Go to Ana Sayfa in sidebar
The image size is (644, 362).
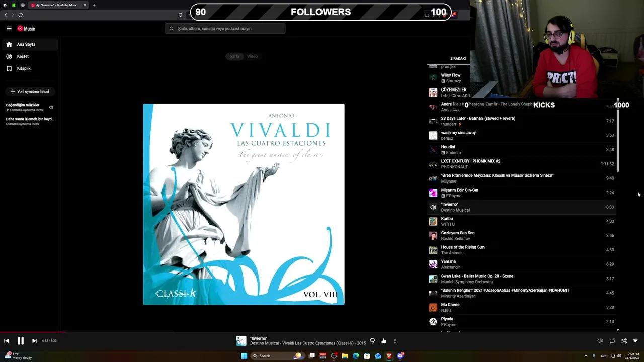click(x=29, y=44)
